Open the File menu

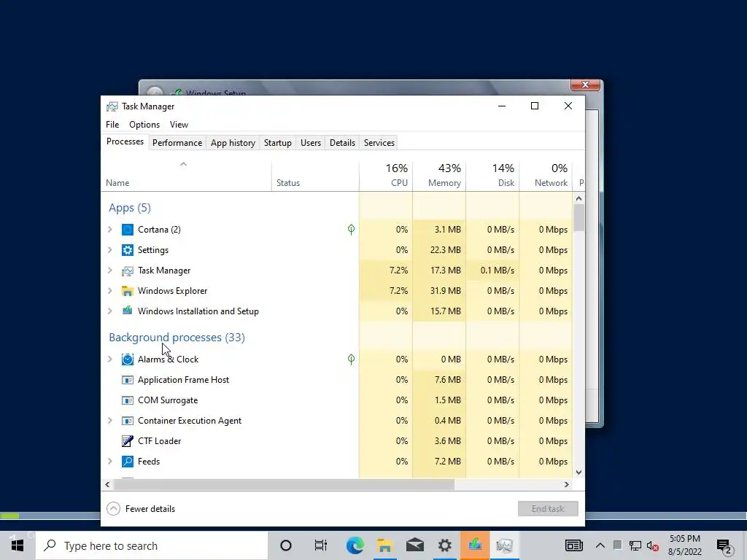pos(112,124)
